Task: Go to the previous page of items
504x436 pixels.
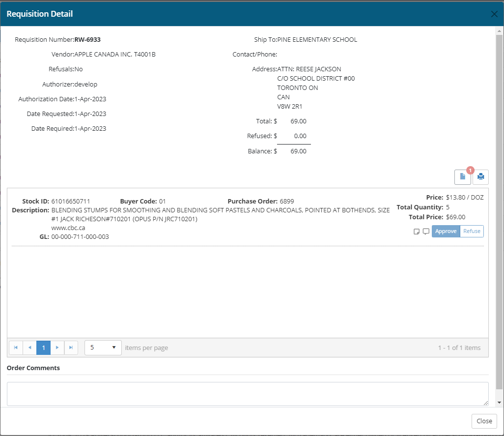Action: pyautogui.click(x=29, y=348)
